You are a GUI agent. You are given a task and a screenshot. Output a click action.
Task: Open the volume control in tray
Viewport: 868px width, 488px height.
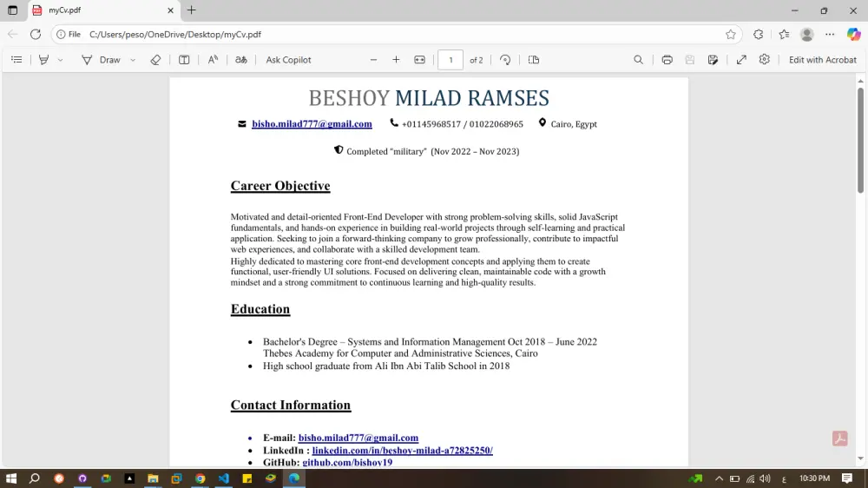pos(765,478)
